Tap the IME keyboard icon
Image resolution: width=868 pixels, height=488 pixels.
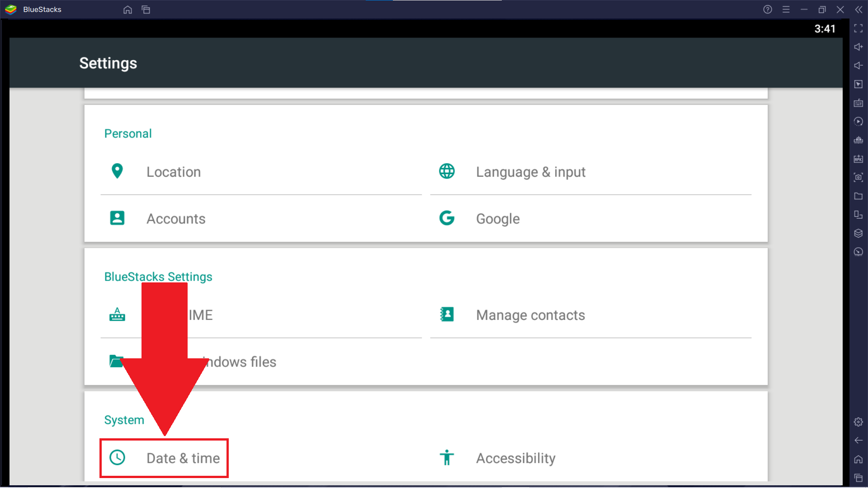tap(117, 314)
